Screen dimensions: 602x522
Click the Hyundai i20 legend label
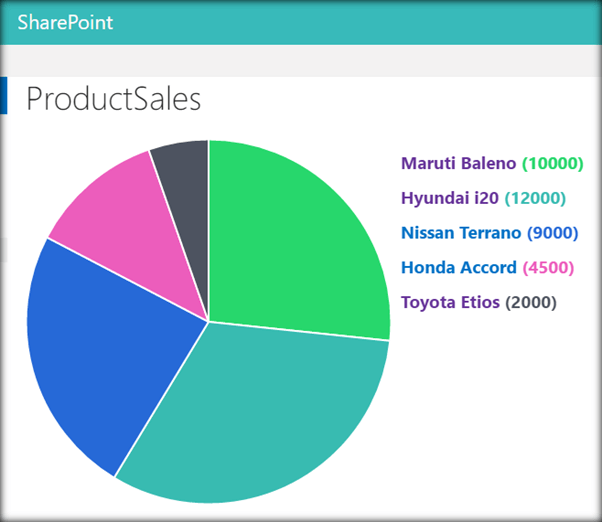[x=449, y=198]
